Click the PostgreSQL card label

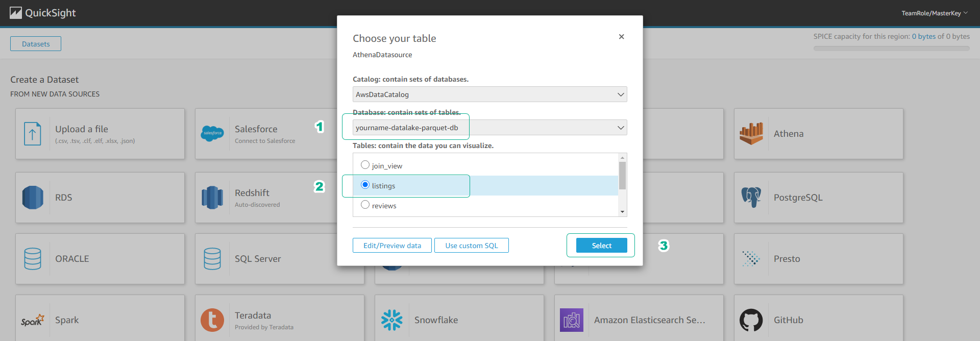coord(798,198)
